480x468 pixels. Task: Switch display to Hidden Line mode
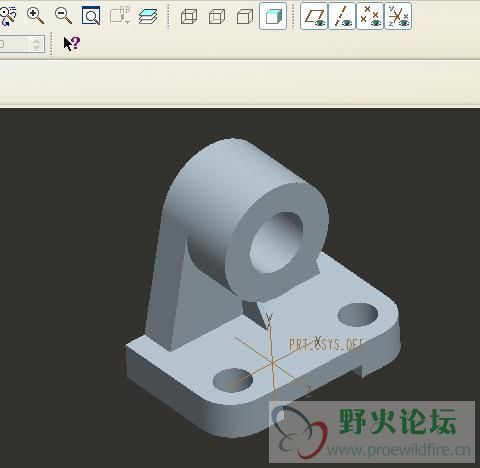[217, 16]
